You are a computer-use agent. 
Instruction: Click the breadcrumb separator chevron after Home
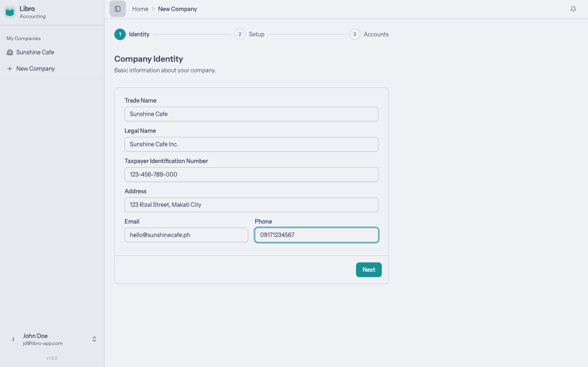153,9
